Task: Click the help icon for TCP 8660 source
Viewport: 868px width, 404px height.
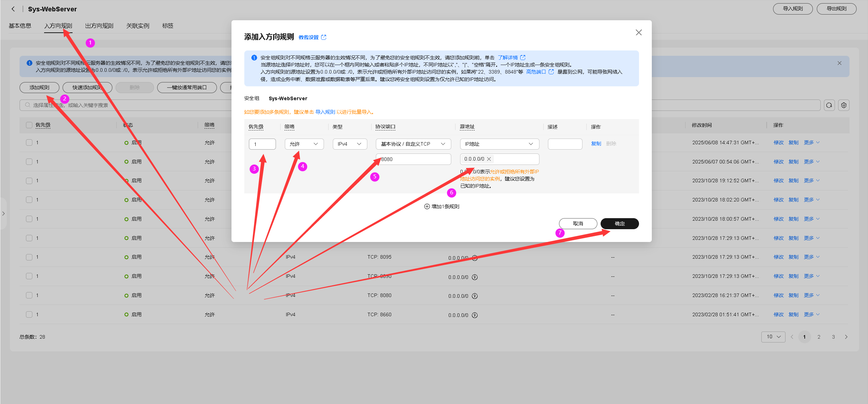Action: [x=475, y=315]
